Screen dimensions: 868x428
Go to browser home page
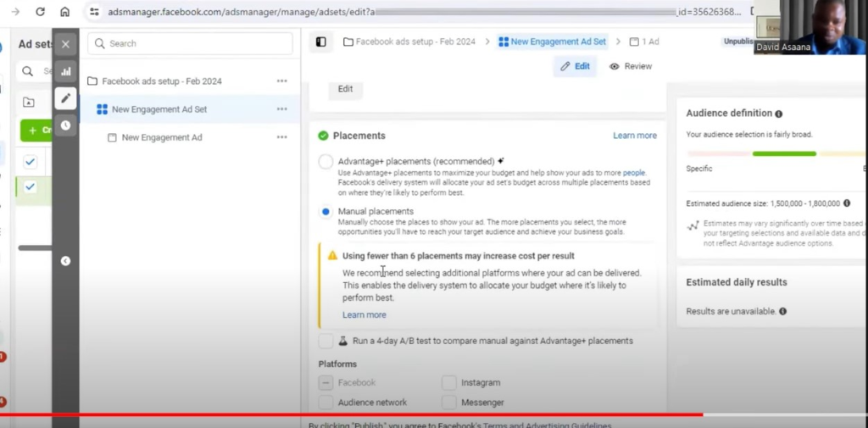pyautogui.click(x=64, y=12)
